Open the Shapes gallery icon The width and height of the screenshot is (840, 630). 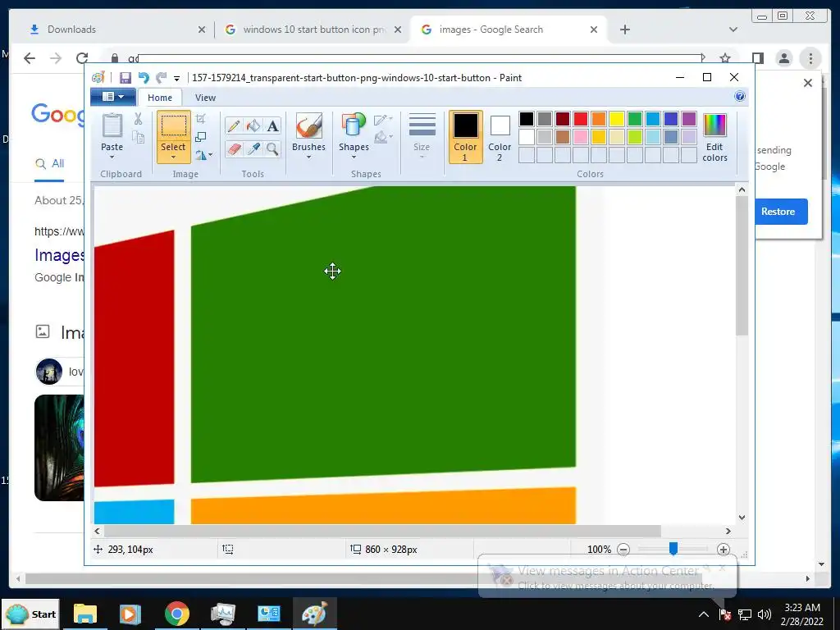[x=354, y=126]
